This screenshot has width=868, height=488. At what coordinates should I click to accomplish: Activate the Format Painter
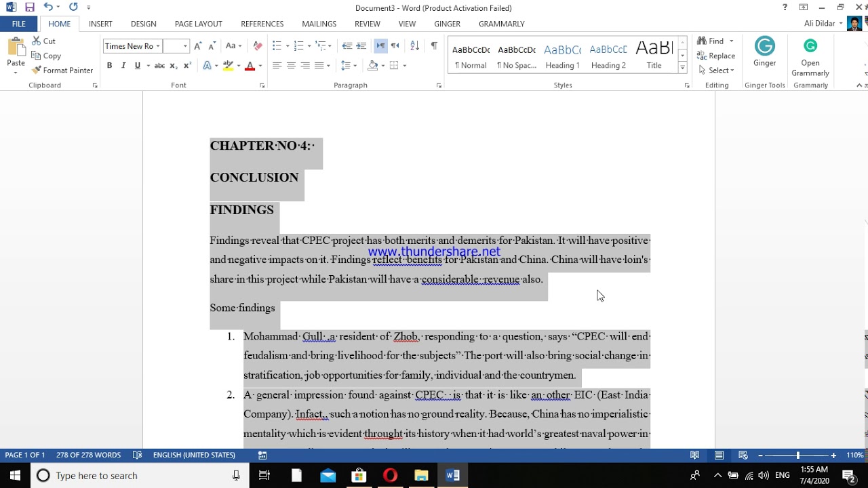click(x=62, y=70)
